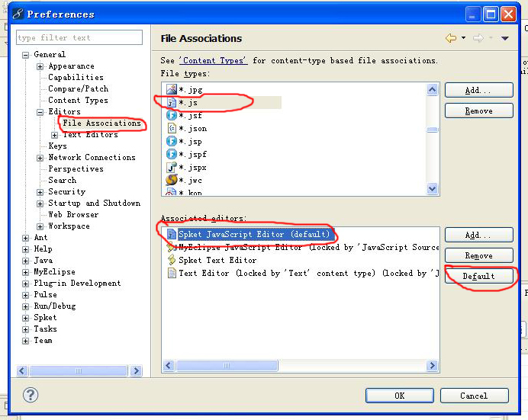Click the Spket JavaScript Editor icon

pos(172,234)
